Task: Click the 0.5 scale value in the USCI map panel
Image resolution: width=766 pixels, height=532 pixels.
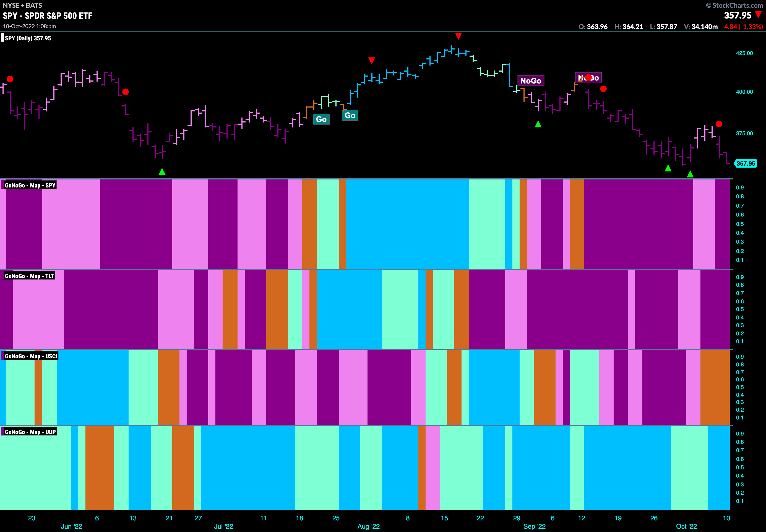Action: [740, 387]
